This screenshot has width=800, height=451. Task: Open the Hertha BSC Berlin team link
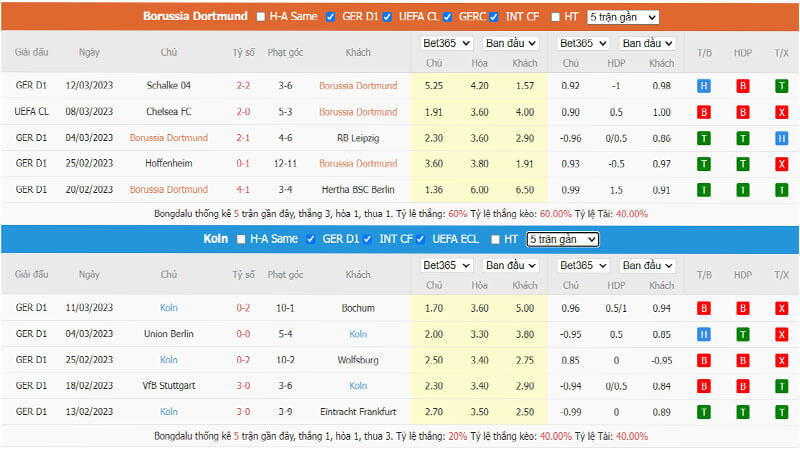click(x=358, y=190)
